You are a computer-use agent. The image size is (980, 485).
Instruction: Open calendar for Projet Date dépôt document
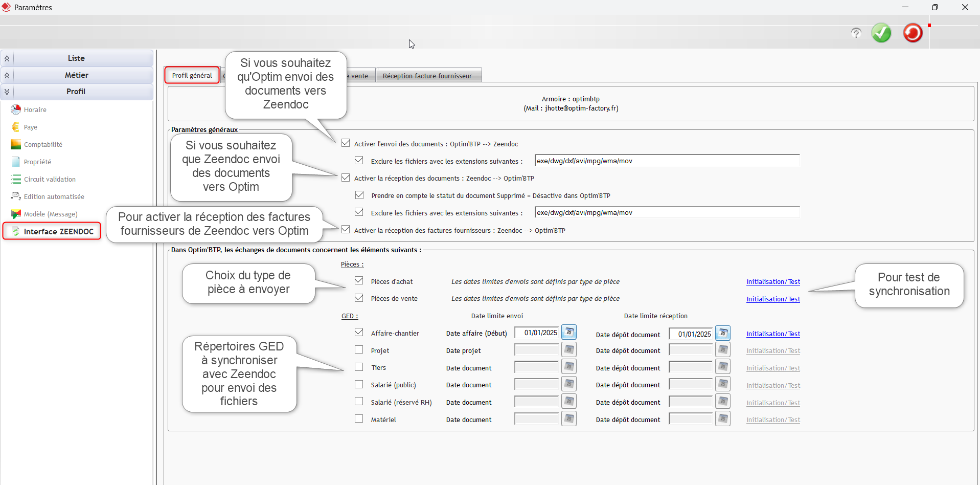click(x=723, y=350)
